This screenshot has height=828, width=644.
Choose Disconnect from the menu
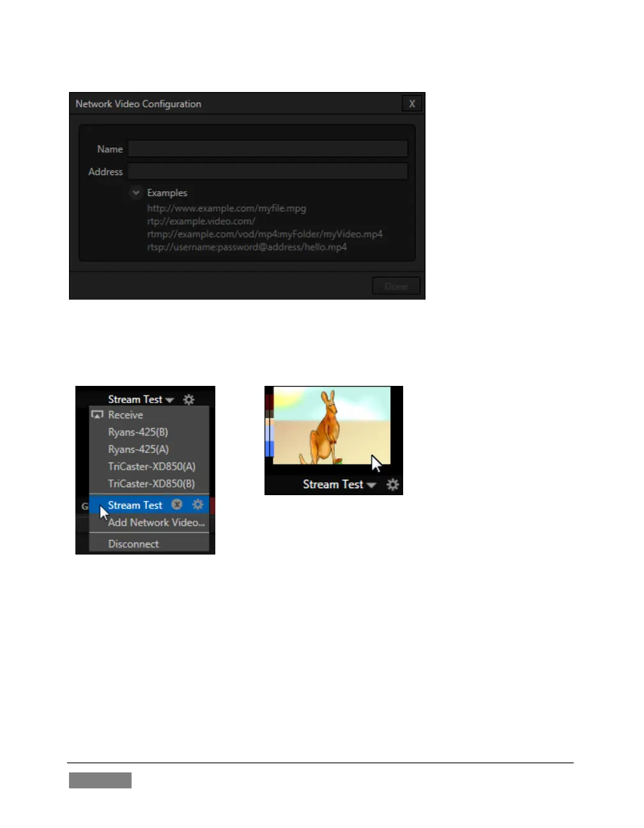pos(149,544)
